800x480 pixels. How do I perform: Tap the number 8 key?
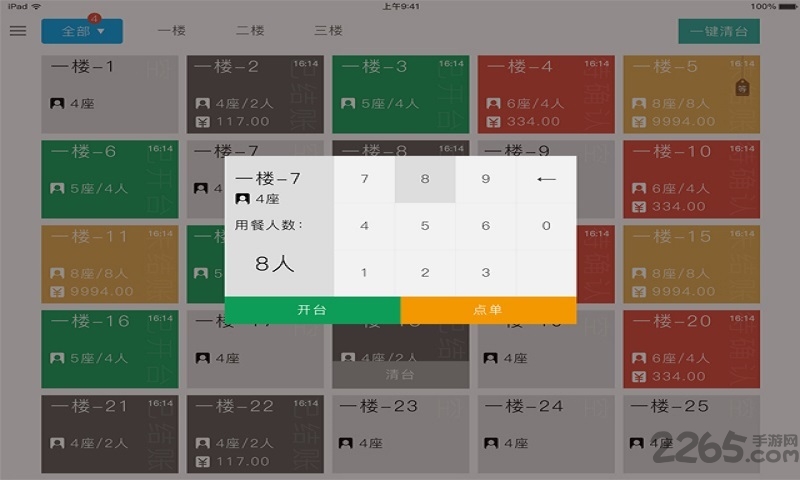click(x=425, y=180)
